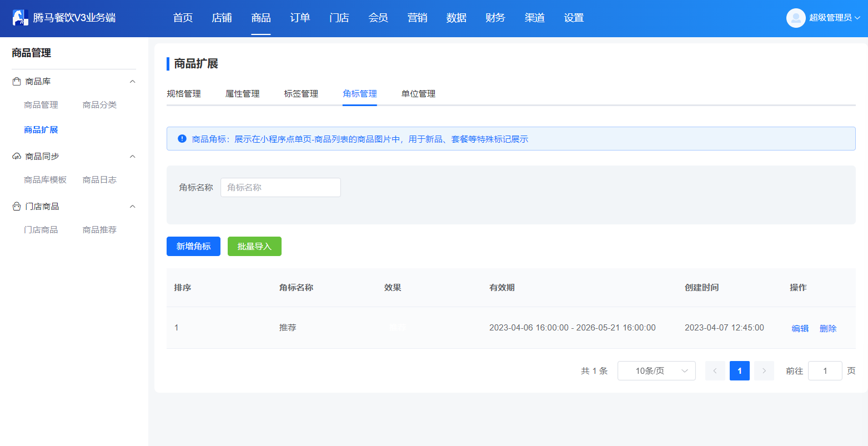Click the blue info icon in notice banner

182,139
